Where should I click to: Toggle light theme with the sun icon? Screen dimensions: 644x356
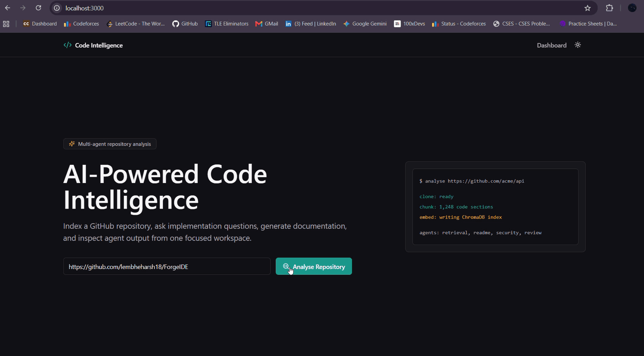pos(578,45)
